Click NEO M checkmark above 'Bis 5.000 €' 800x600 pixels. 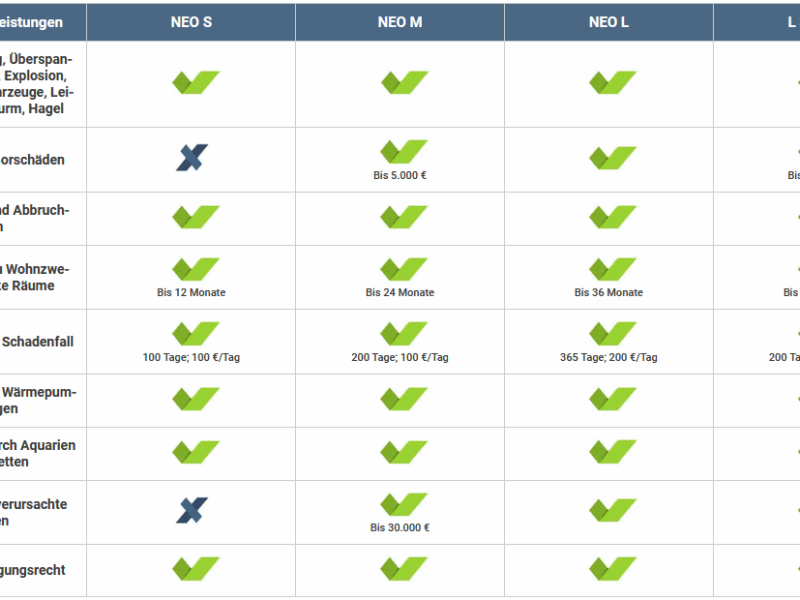[404, 152]
